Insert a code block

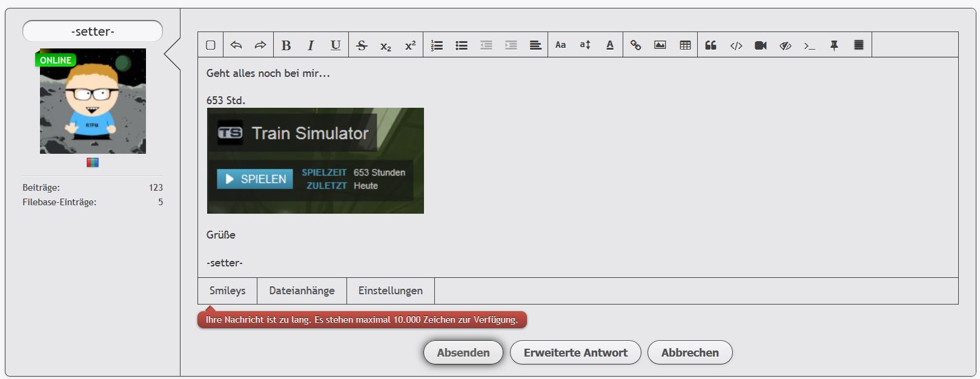tap(736, 45)
